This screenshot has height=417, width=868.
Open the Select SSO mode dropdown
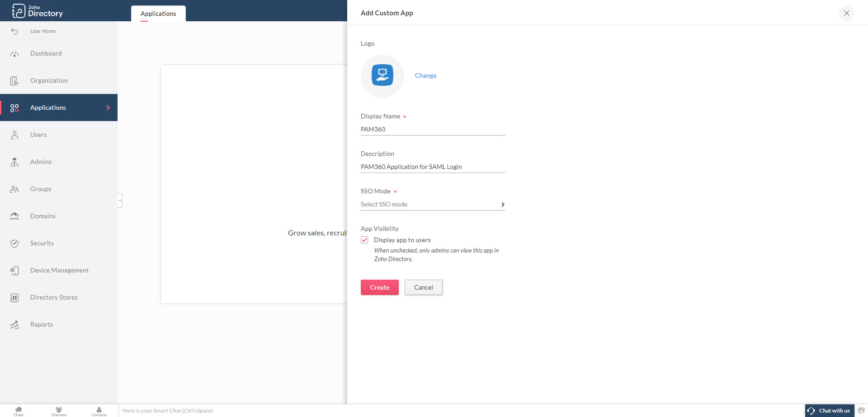coord(433,204)
